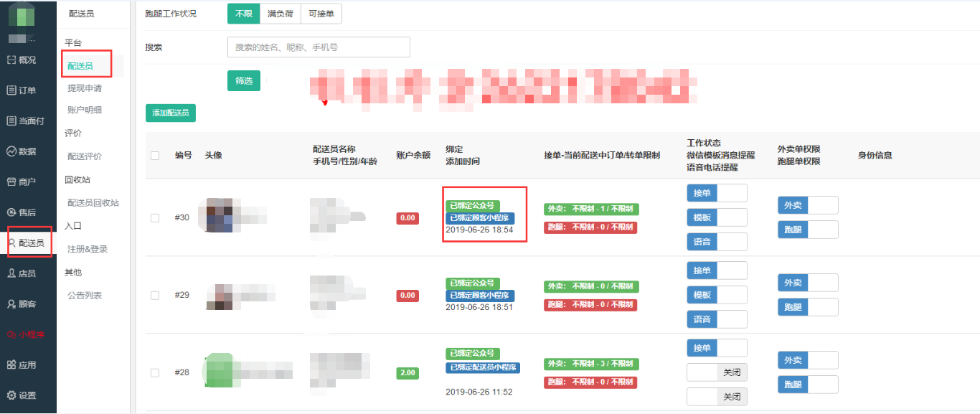Click the timestamp 2019-06-26 18:51
The width and height of the screenshot is (980, 414).
479,307
